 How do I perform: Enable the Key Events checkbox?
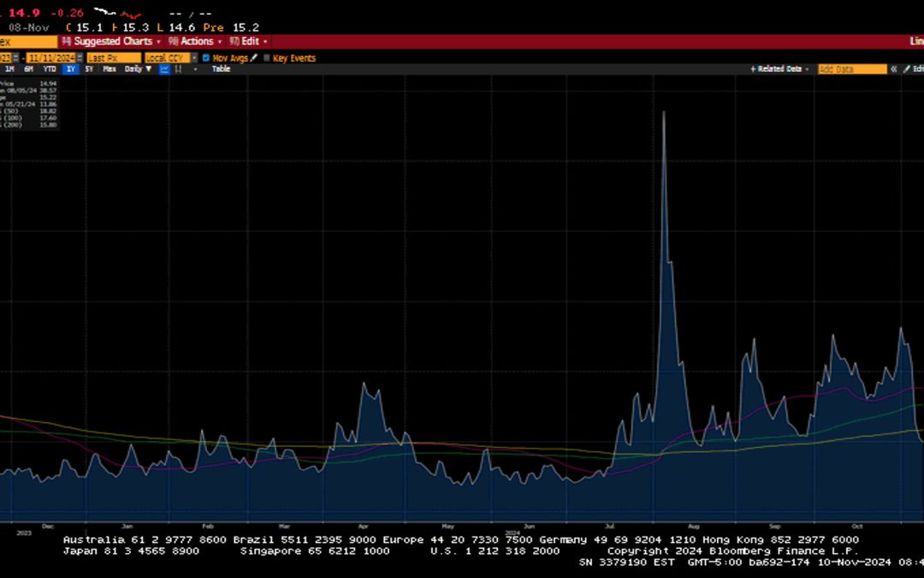(266, 58)
